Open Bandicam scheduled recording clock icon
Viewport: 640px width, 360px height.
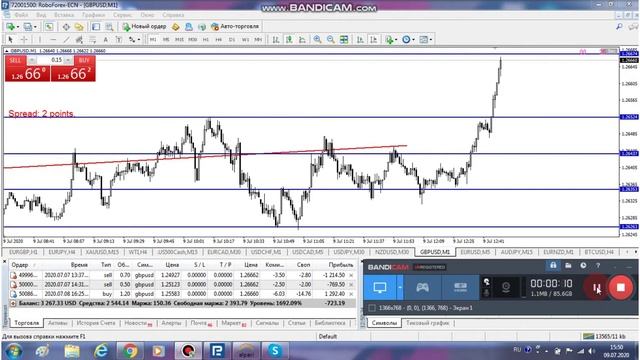583,266
